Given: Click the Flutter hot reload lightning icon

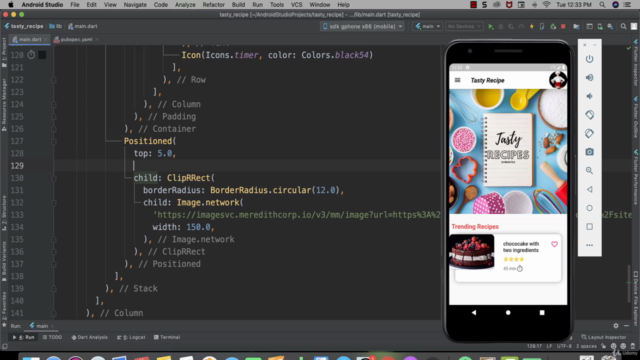Looking at the screenshot, I should click(x=531, y=27).
